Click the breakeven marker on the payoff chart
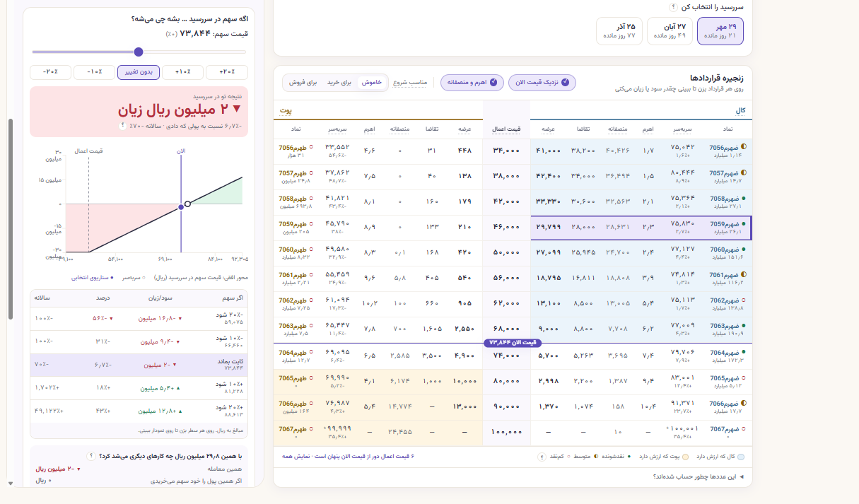Screen dimensions: 859x504 [187, 204]
